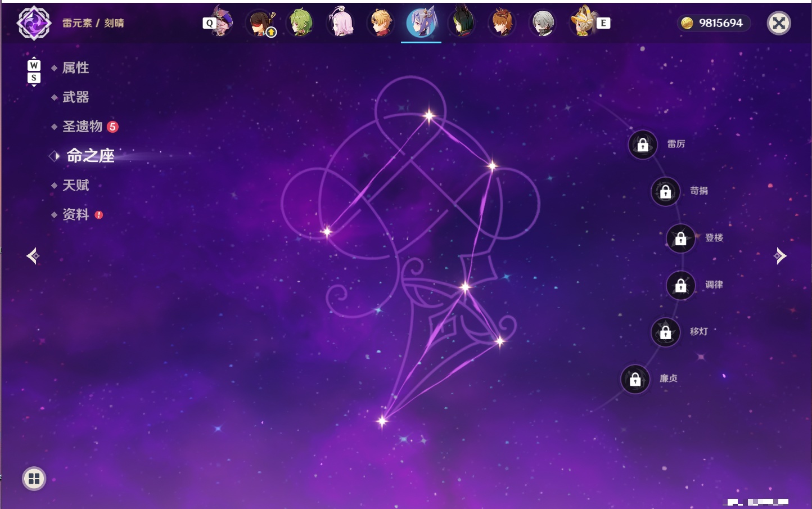This screenshot has width=812, height=509.
Task: Select the green-haired character avatar
Action: pos(301,23)
